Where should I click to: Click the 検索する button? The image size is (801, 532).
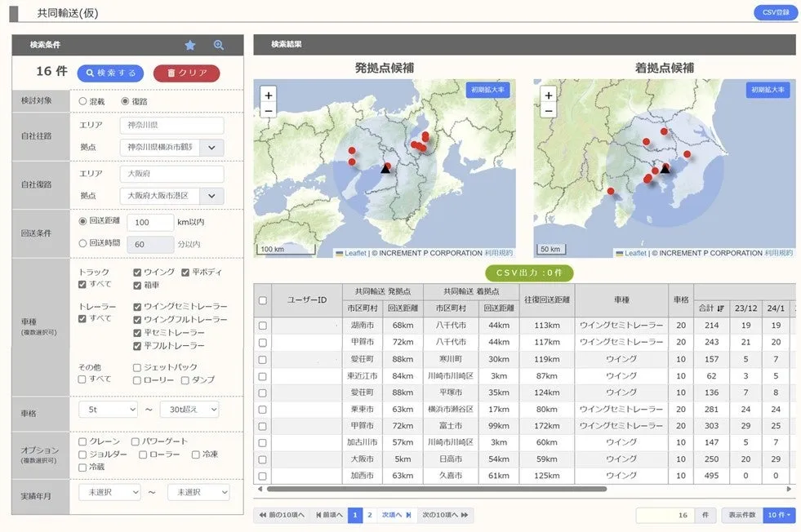[111, 73]
